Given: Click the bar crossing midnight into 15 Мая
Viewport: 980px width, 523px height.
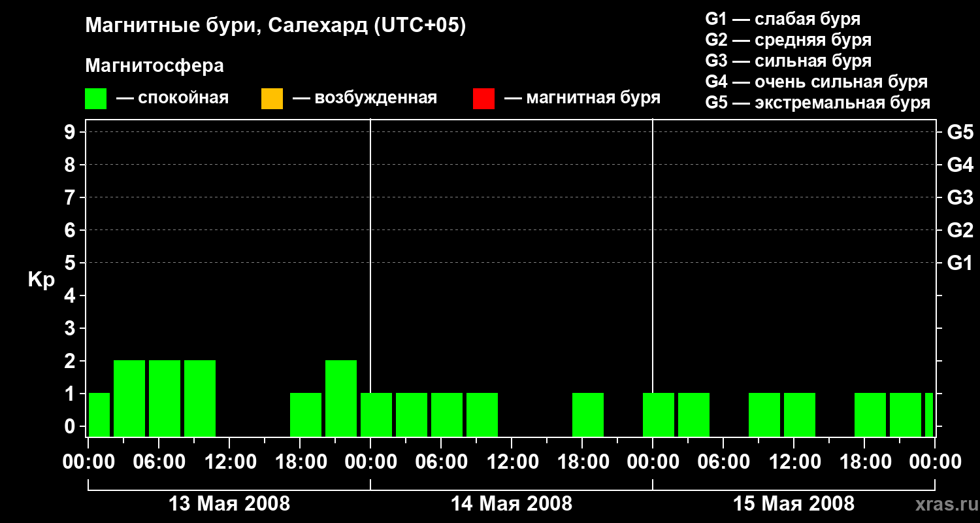Looking at the screenshot, I should pyautogui.click(x=659, y=414).
